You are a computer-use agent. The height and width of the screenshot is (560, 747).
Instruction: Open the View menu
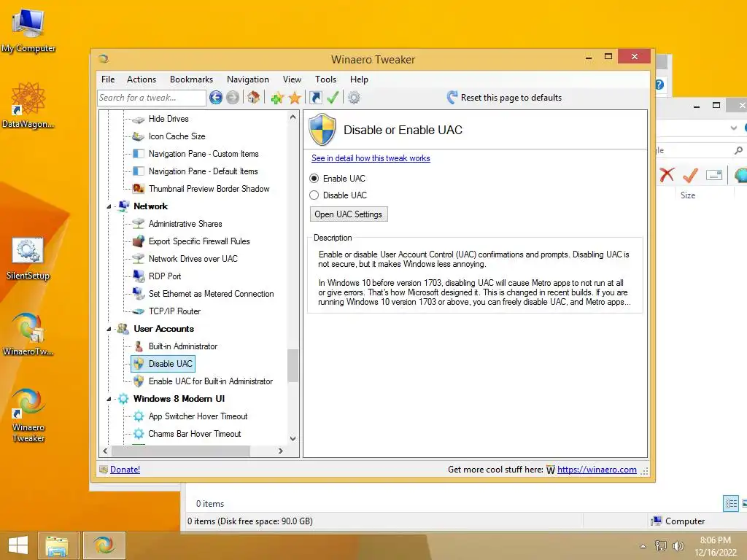tap(292, 79)
